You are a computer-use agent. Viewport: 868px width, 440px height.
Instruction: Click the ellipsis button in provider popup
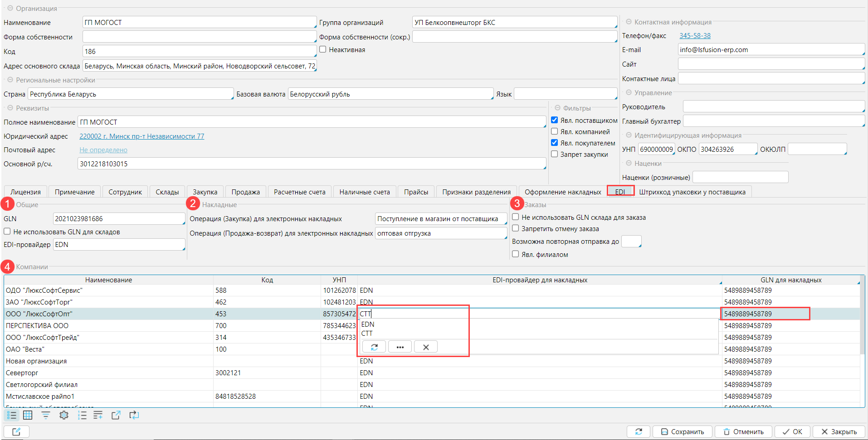coord(400,347)
